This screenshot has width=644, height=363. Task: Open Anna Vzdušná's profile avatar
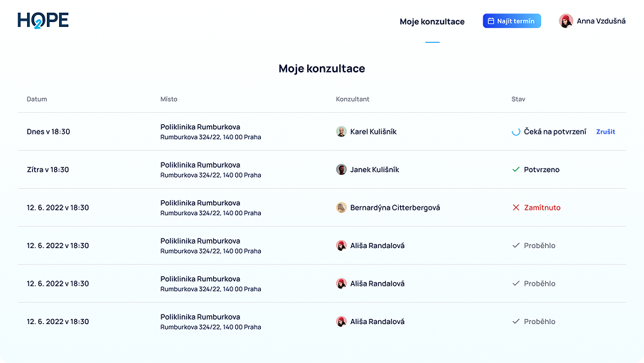566,21
